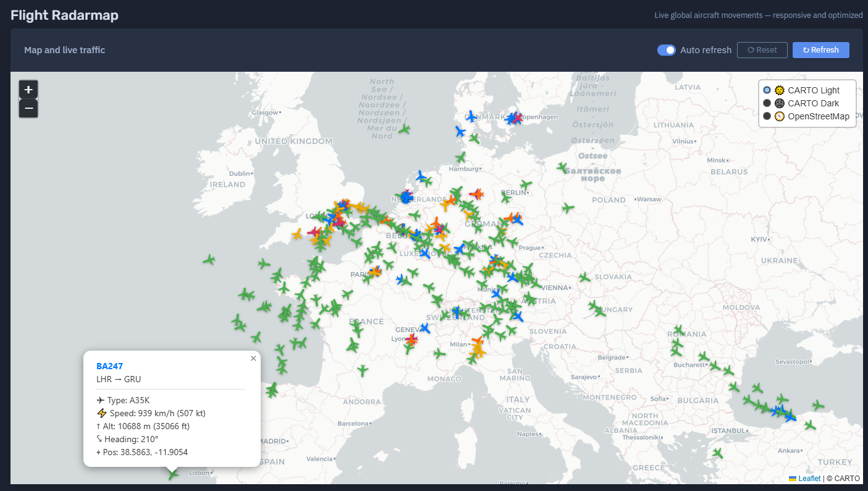
Task: Select the green plane west of Ankara
Action: 717,453
